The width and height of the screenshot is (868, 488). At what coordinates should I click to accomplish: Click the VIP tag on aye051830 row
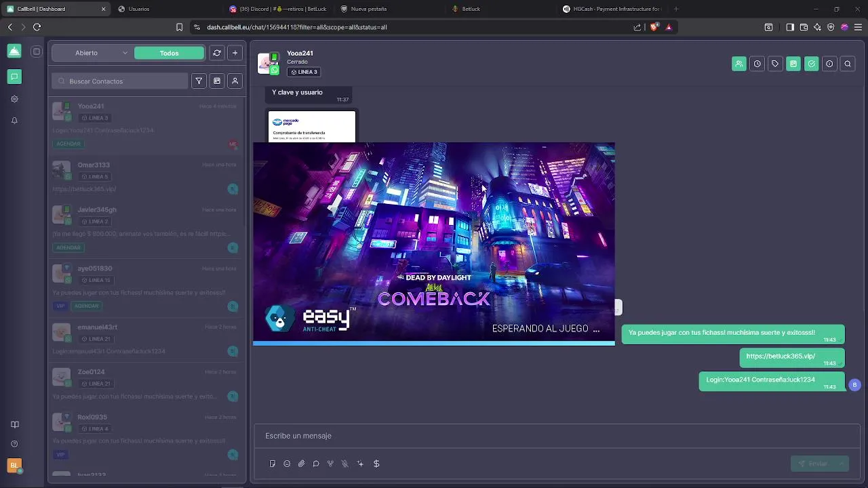tap(60, 306)
